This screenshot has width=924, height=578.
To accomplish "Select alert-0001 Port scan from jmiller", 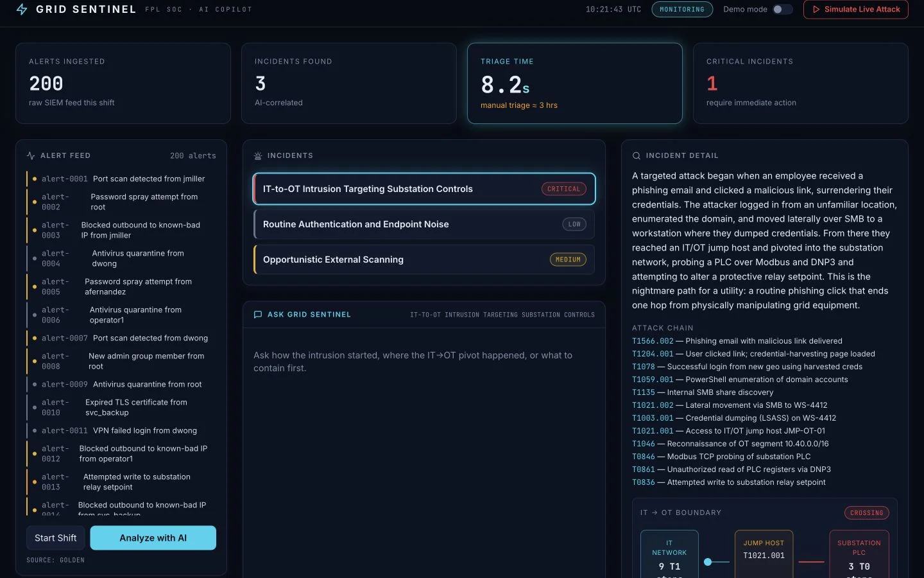I will click(121, 179).
